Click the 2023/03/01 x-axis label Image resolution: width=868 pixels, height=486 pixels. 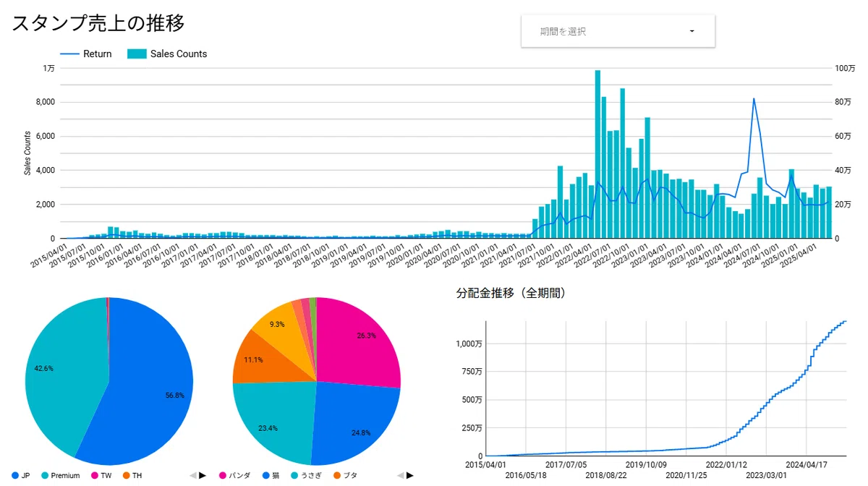click(766, 475)
